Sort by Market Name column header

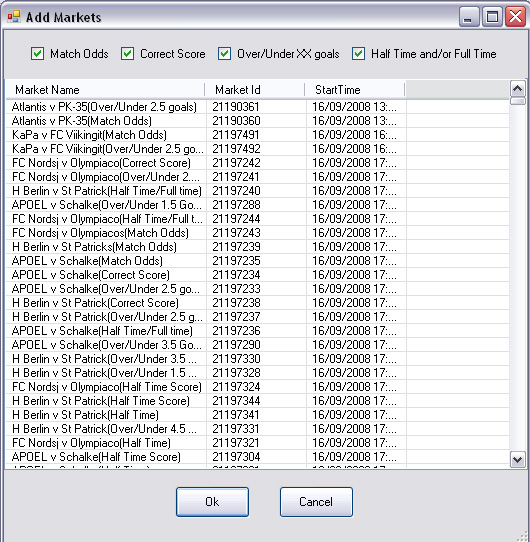(x=105, y=90)
